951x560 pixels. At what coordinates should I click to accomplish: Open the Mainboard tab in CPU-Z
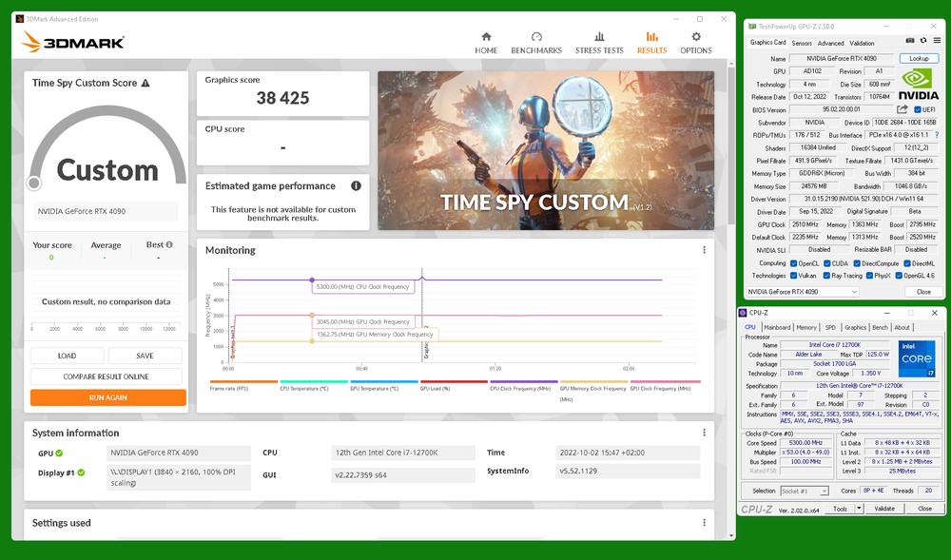click(777, 327)
